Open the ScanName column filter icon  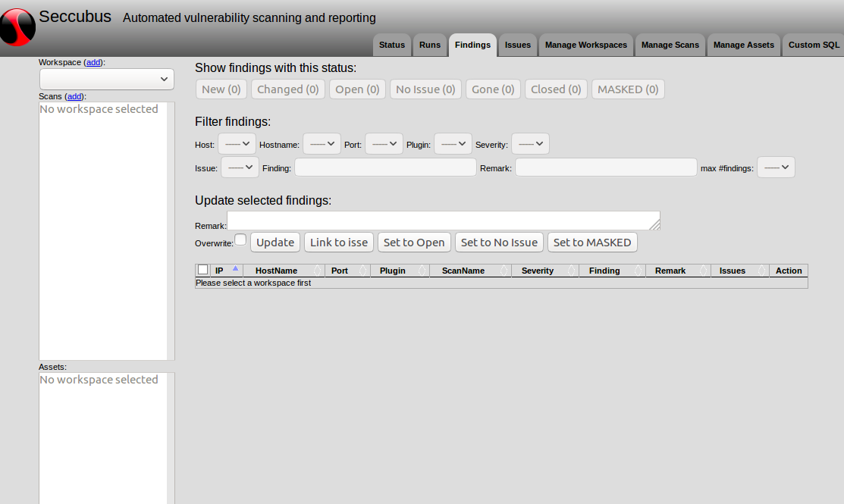[504, 270]
